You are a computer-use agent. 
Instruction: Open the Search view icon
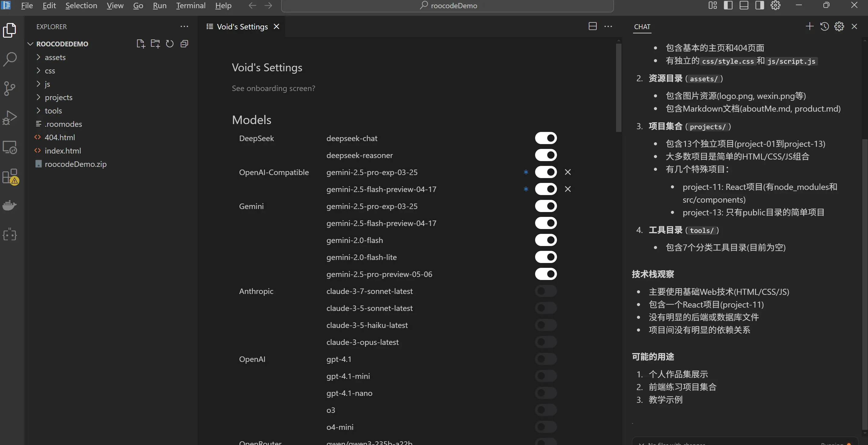click(x=9, y=59)
